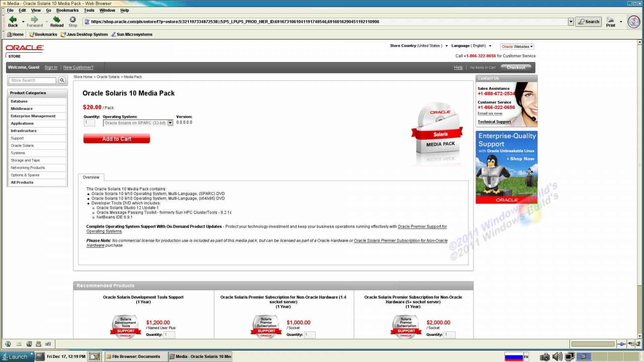Image resolution: width=644 pixels, height=362 pixels.
Task: Open the Oracle Websites dropdown
Action: point(517,47)
